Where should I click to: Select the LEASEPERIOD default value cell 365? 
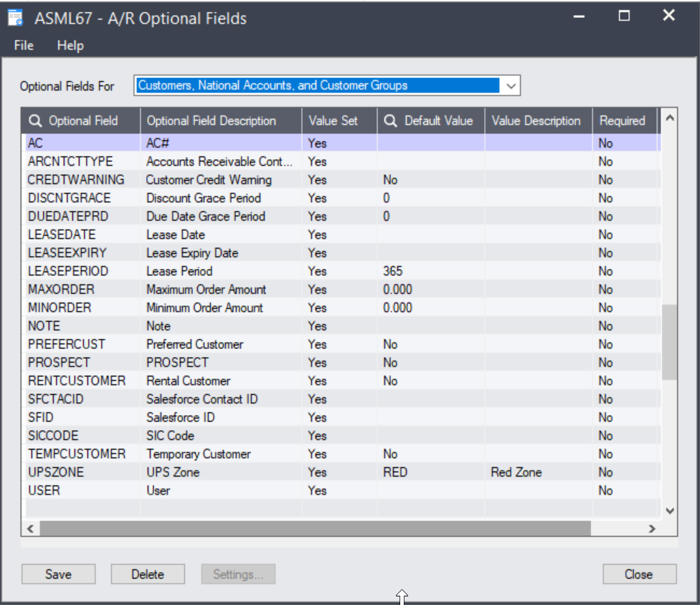click(393, 271)
